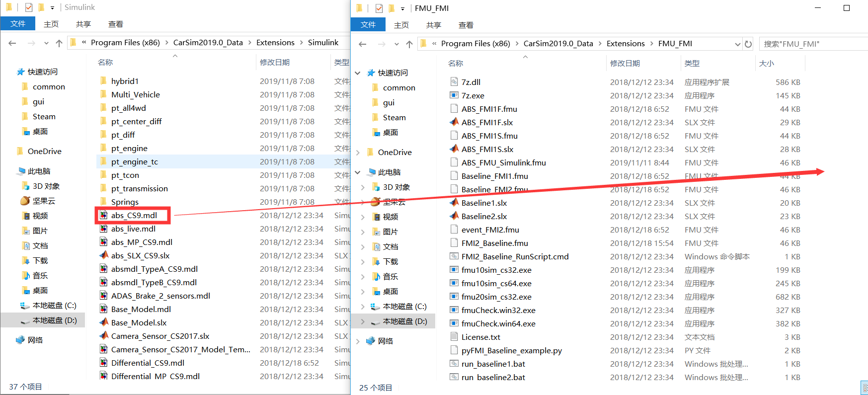868x395 pixels.
Task: Click the FMU_FMI search box
Action: click(x=814, y=44)
